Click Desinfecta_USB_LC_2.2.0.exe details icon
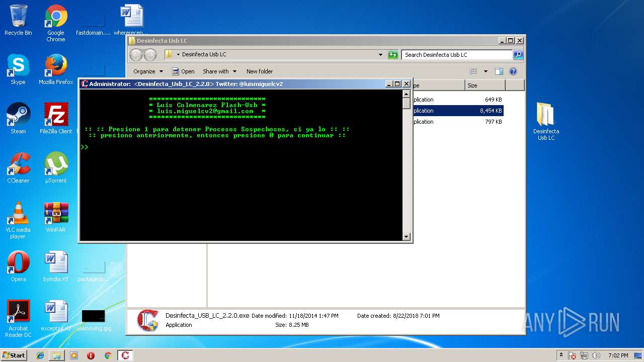The image size is (644, 362). point(148,321)
